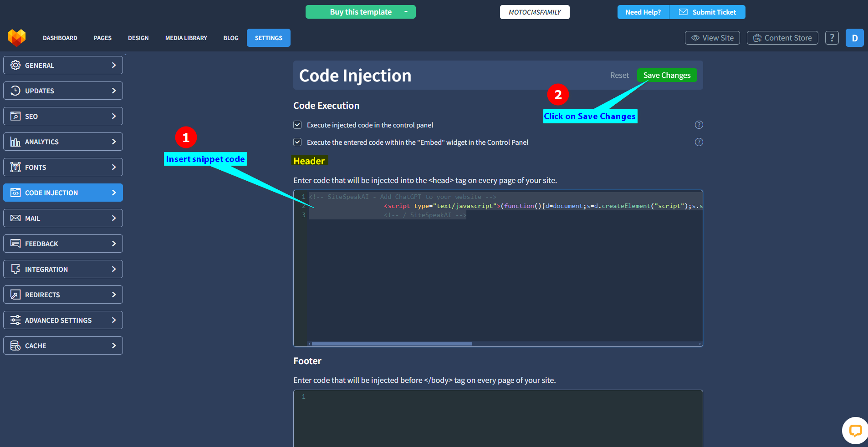Image resolution: width=868 pixels, height=447 pixels.
Task: Open the Media Library tab
Action: (x=186, y=38)
